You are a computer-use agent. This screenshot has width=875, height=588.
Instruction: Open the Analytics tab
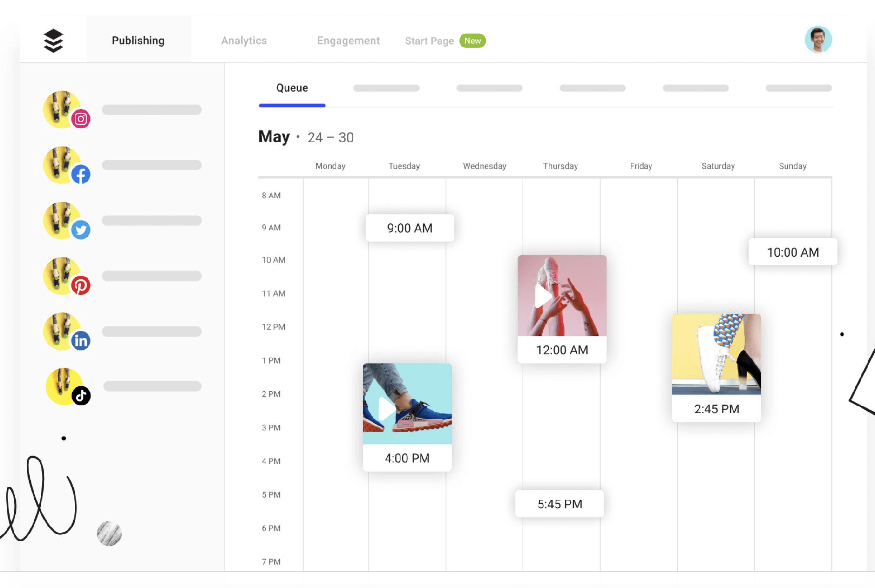point(244,41)
